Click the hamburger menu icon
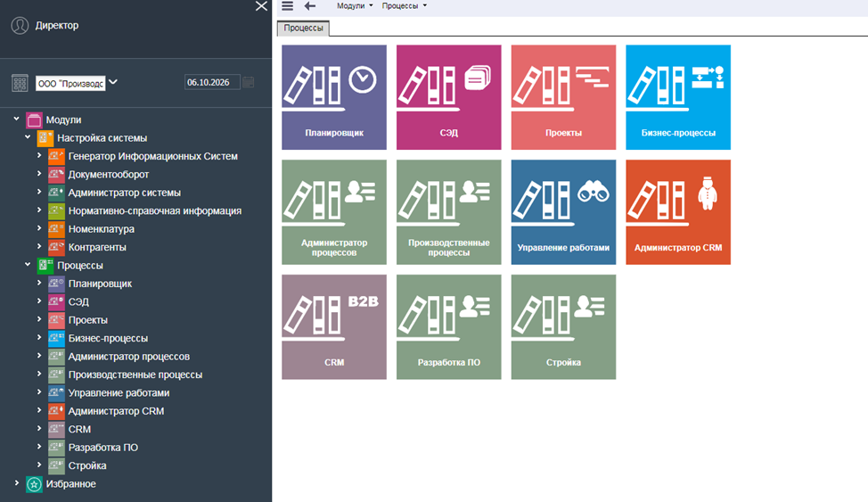This screenshot has width=868, height=502. [287, 6]
